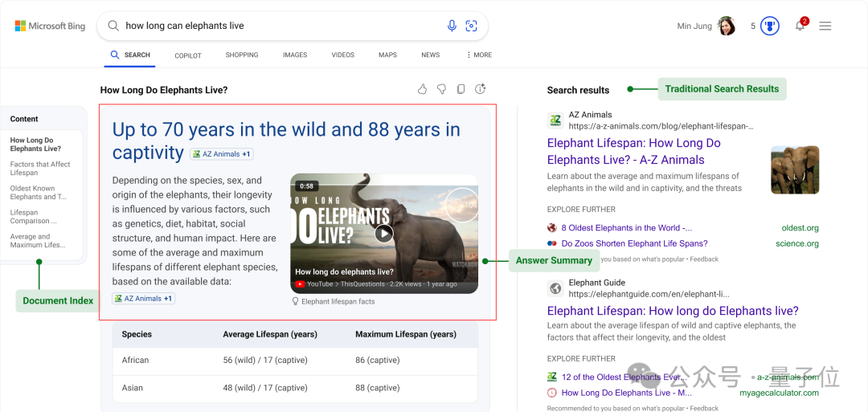868x412 pixels.
Task: Click the a-z-animals.com blog URL
Action: coord(661,126)
